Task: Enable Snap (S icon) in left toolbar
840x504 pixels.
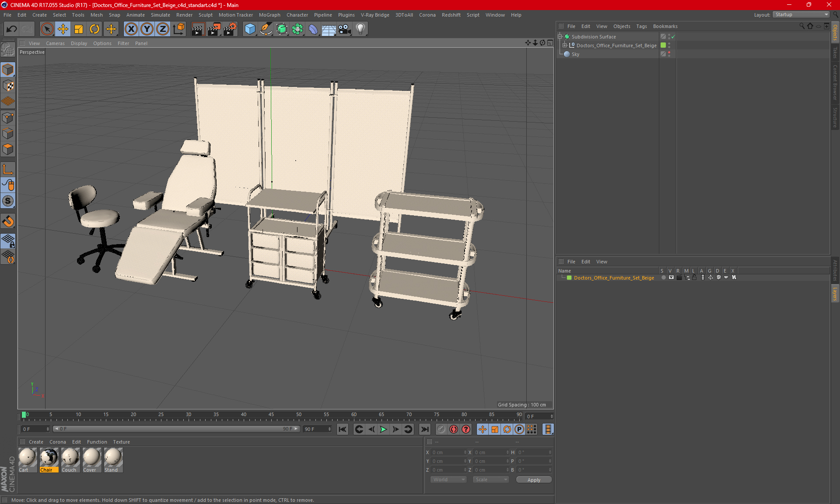Action: 8,201
